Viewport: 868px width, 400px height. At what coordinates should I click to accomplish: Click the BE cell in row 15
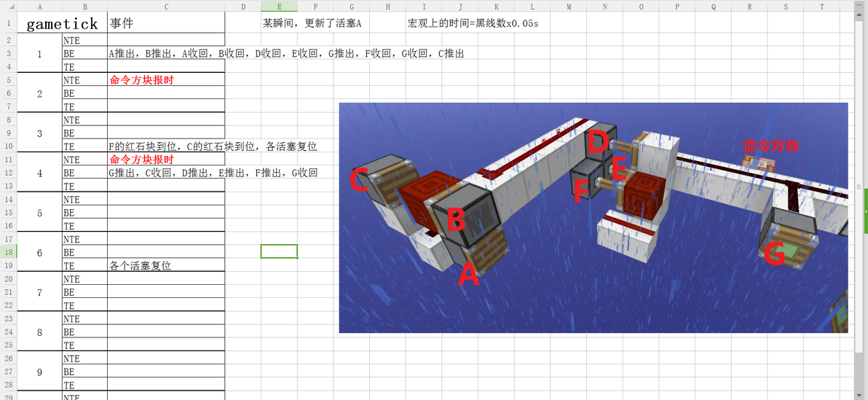pos(84,213)
